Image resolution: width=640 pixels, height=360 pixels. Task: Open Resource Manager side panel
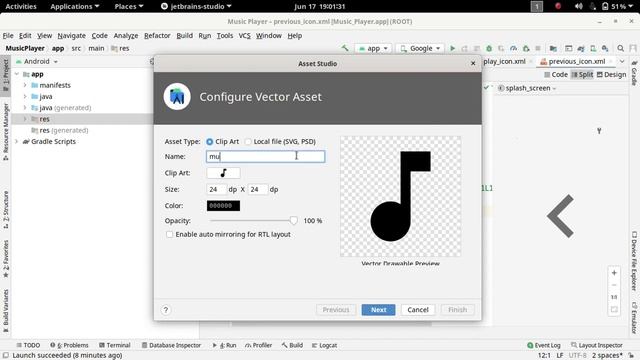[x=6, y=132]
